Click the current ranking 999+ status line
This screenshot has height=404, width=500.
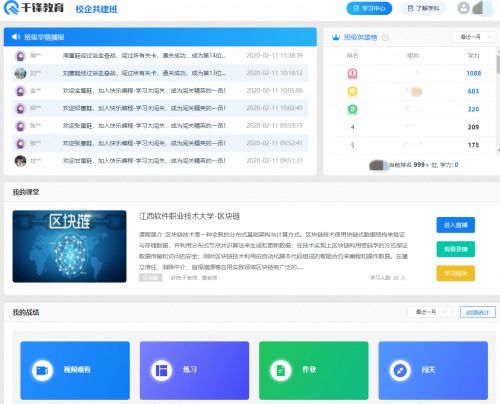pyautogui.click(x=414, y=165)
